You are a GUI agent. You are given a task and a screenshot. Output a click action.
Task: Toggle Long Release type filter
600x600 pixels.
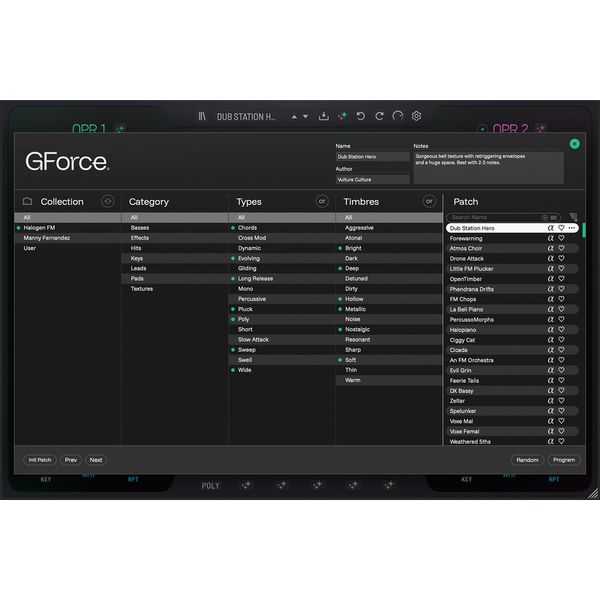(x=282, y=279)
